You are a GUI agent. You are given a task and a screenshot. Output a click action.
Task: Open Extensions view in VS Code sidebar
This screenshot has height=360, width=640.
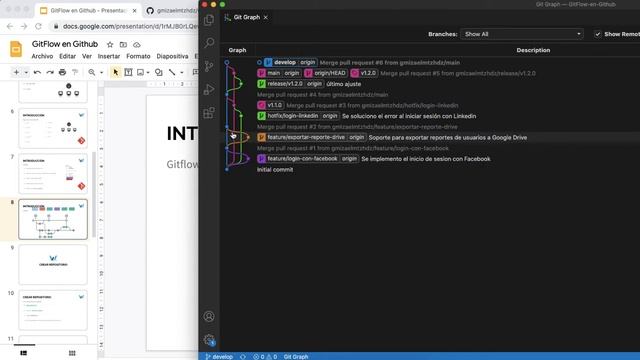point(209,113)
